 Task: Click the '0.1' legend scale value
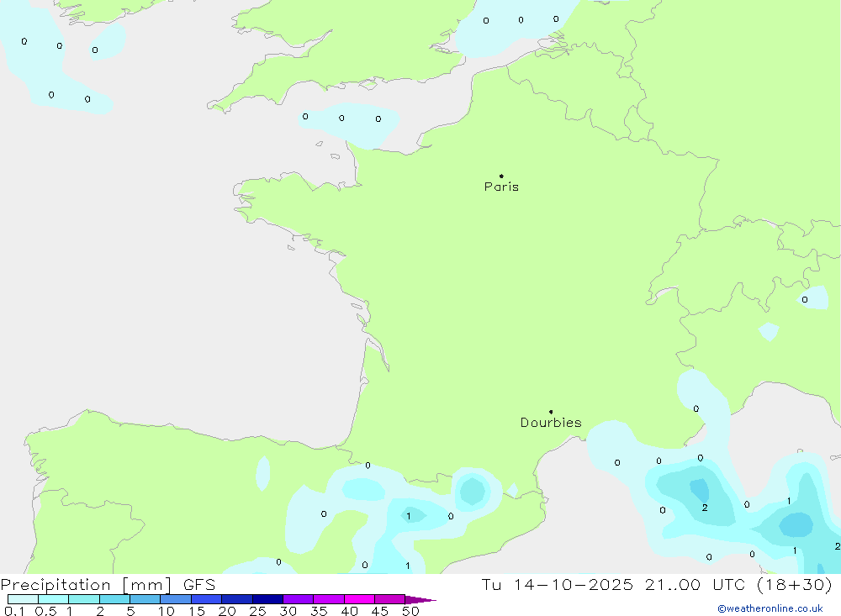(x=14, y=611)
